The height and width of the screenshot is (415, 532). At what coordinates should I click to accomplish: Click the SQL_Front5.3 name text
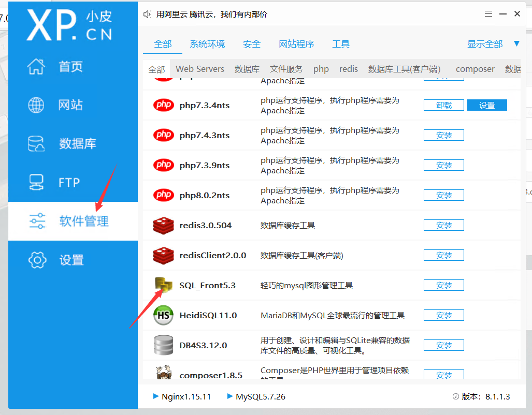(207, 286)
